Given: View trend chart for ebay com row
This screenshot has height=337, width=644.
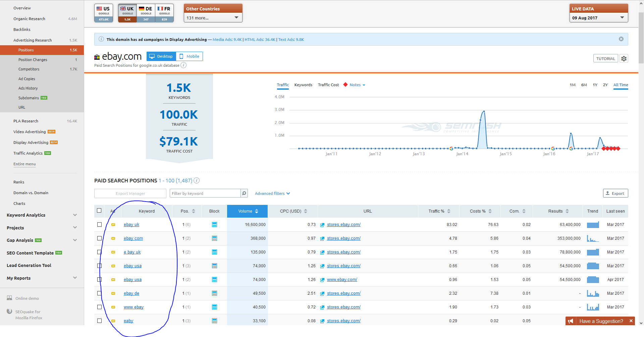Looking at the screenshot, I should [593, 238].
